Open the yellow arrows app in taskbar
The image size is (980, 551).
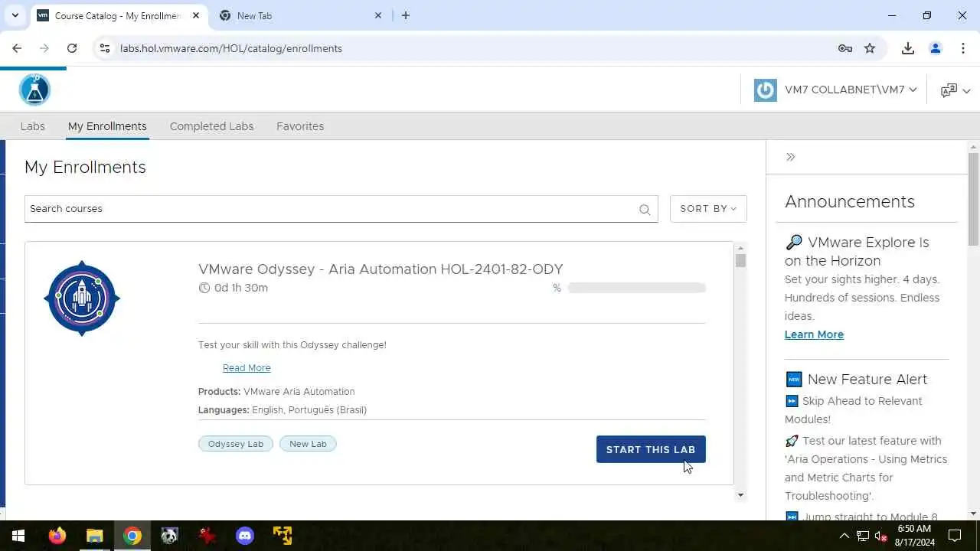point(283,536)
